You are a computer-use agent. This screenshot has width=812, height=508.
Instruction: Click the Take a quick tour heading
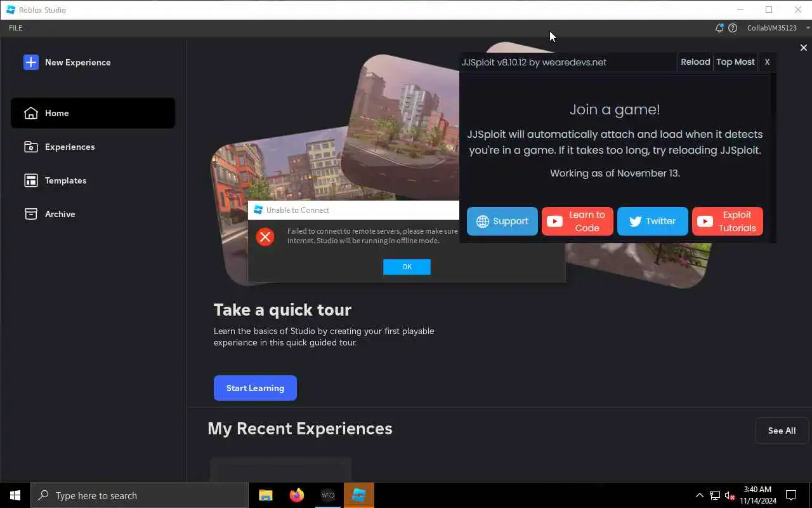coord(282,310)
